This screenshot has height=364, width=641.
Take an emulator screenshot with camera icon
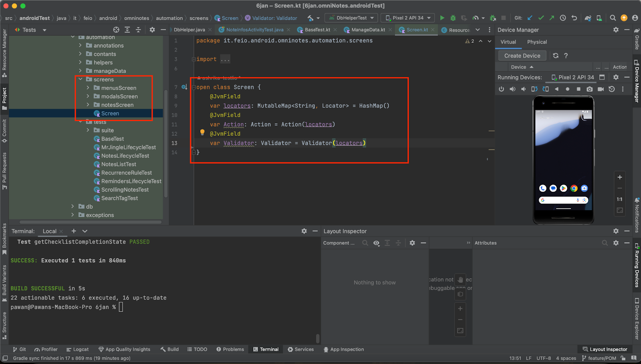[x=589, y=89]
